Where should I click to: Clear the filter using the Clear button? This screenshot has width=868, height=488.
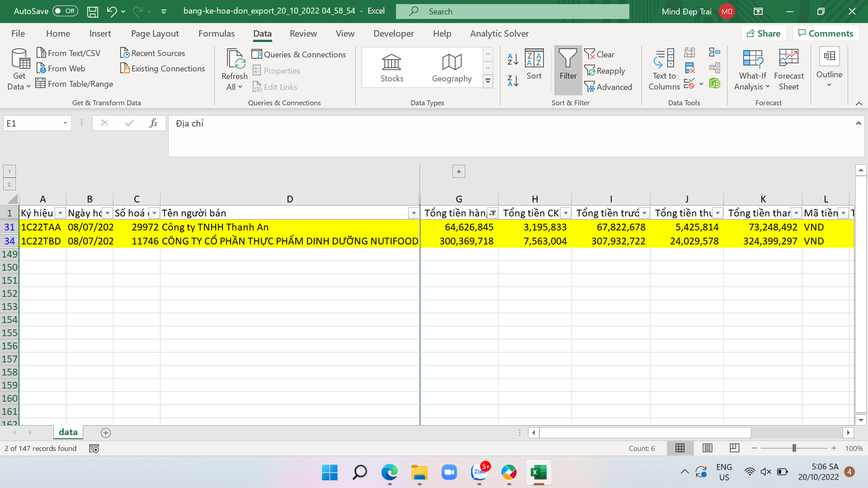[x=599, y=54]
